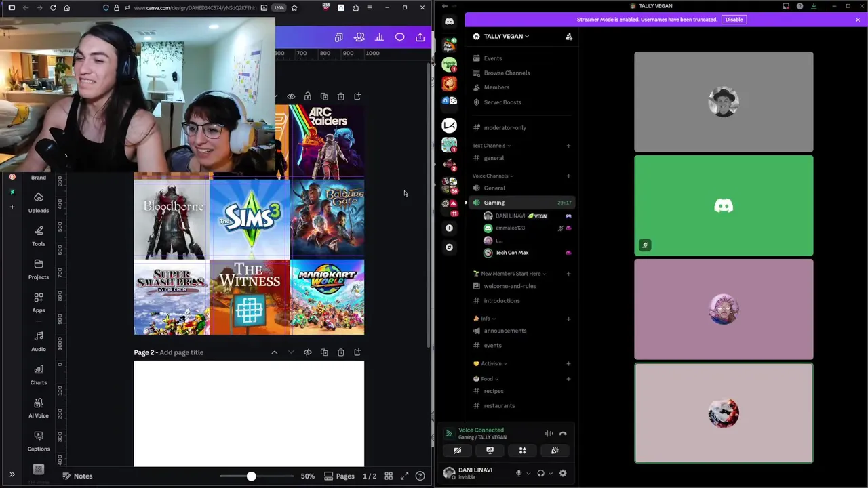Adjust the Canva zoom slider handle
Viewport: 868px width, 488px height.
251,476
